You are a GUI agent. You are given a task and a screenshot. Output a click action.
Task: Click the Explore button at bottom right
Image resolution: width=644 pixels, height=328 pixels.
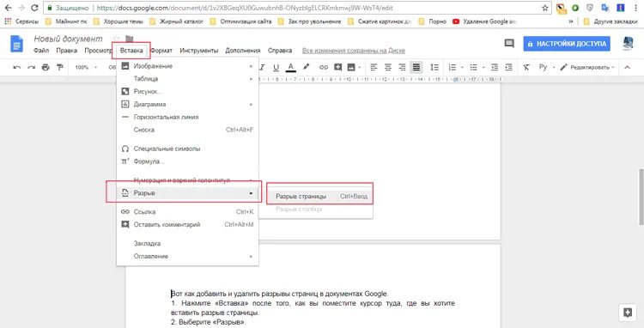(x=627, y=313)
